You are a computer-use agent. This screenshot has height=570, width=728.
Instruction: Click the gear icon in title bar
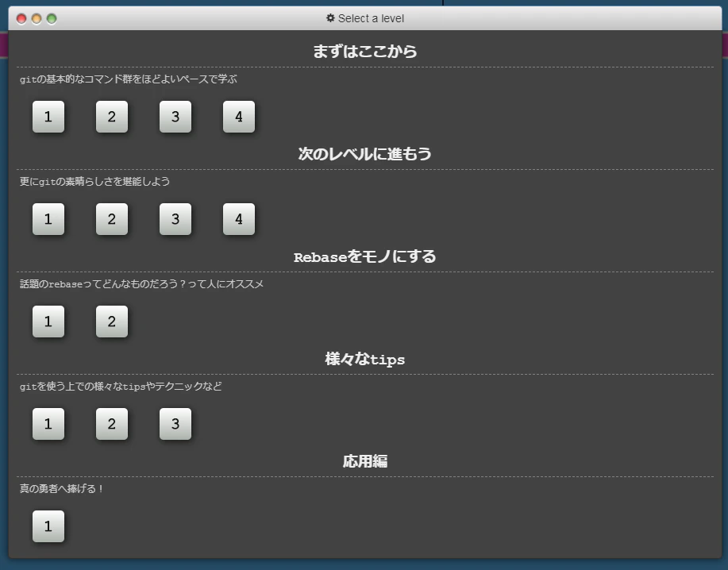[330, 18]
